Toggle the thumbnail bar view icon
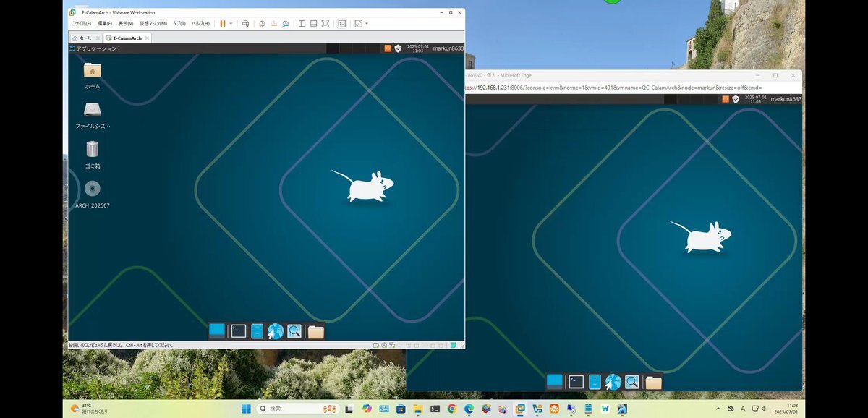The height and width of the screenshot is (418, 868). point(313,23)
